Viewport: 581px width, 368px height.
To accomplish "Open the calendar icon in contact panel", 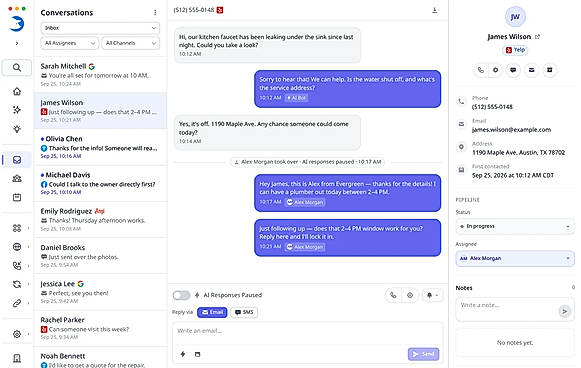I will (550, 70).
